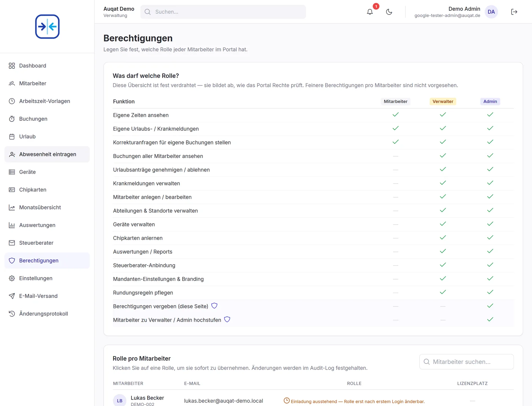Viewport: 532px width, 406px height.
Task: Click the Buchungen stopwatch icon
Action: 12,119
